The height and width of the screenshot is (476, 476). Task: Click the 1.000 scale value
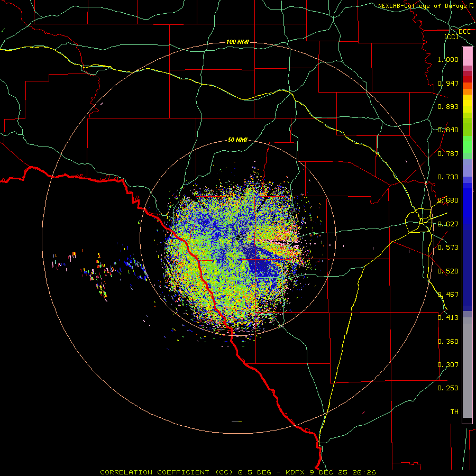point(448,59)
